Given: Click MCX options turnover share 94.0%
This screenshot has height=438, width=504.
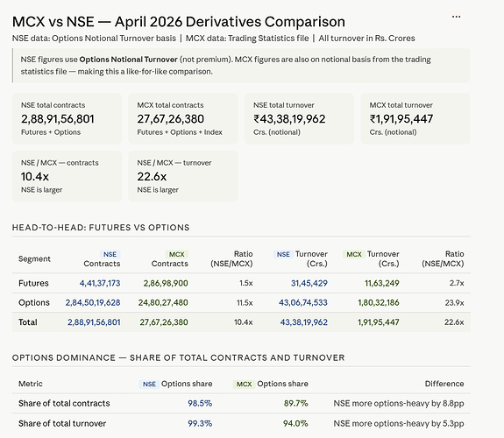Looking at the screenshot, I should tap(295, 423).
